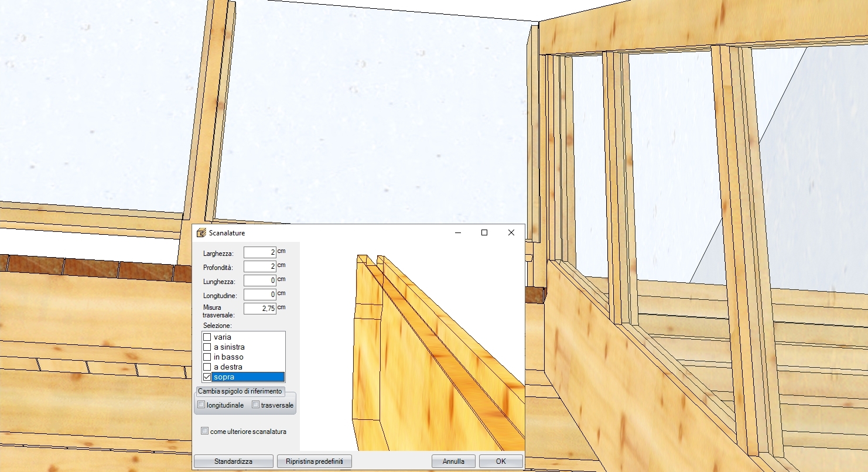
Task: Maximize the Scanalature dialog
Action: [x=484, y=232]
